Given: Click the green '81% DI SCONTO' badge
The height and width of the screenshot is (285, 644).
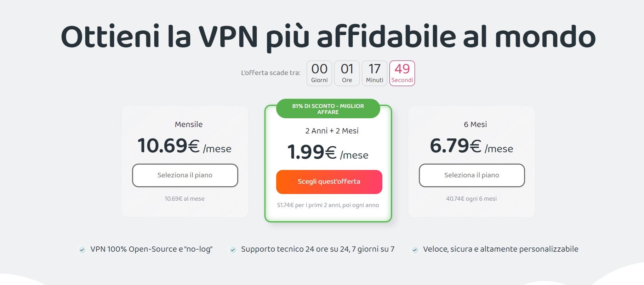Looking at the screenshot, I should (x=328, y=109).
